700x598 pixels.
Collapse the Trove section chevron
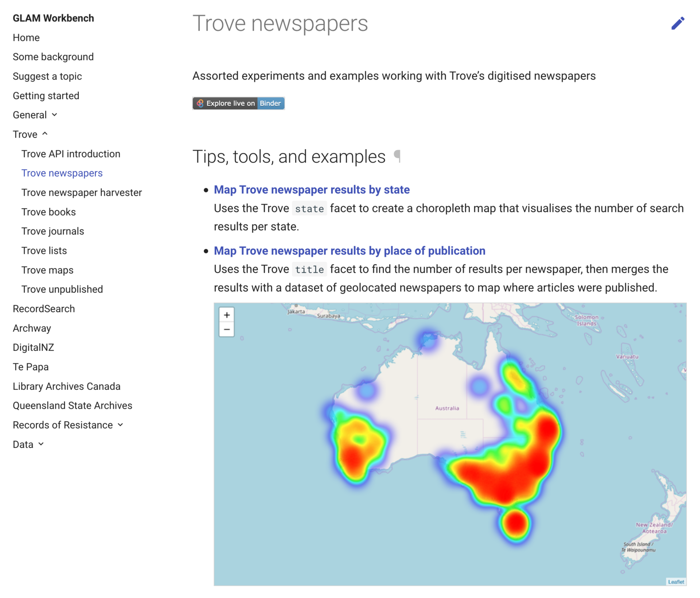(x=45, y=134)
